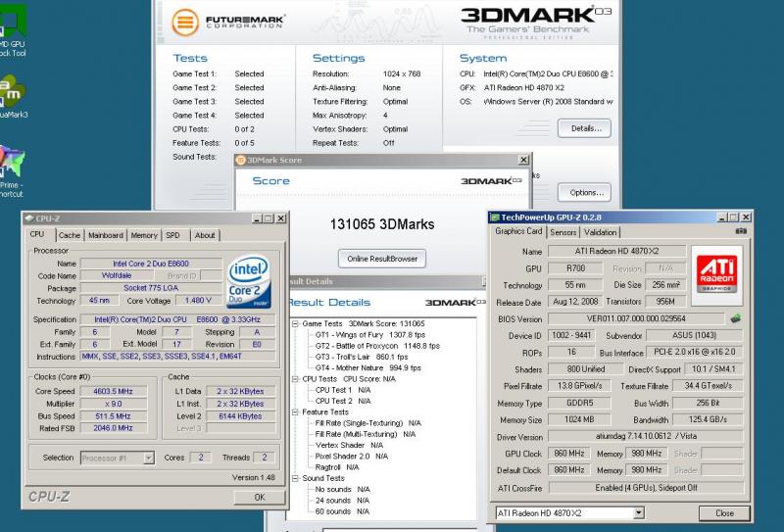This screenshot has height=532, width=784.
Task: Open the About tab in CPU-Z
Action: coord(205,235)
